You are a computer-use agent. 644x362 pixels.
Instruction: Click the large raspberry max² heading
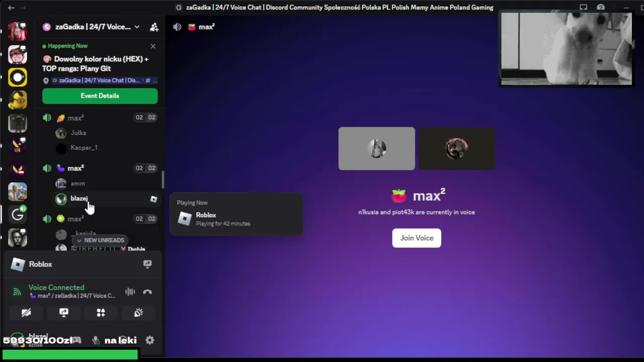click(x=419, y=196)
